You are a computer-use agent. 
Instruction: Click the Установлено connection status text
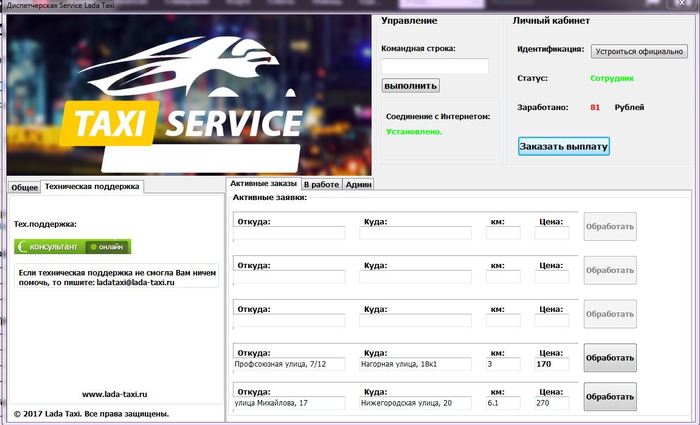pos(414,132)
